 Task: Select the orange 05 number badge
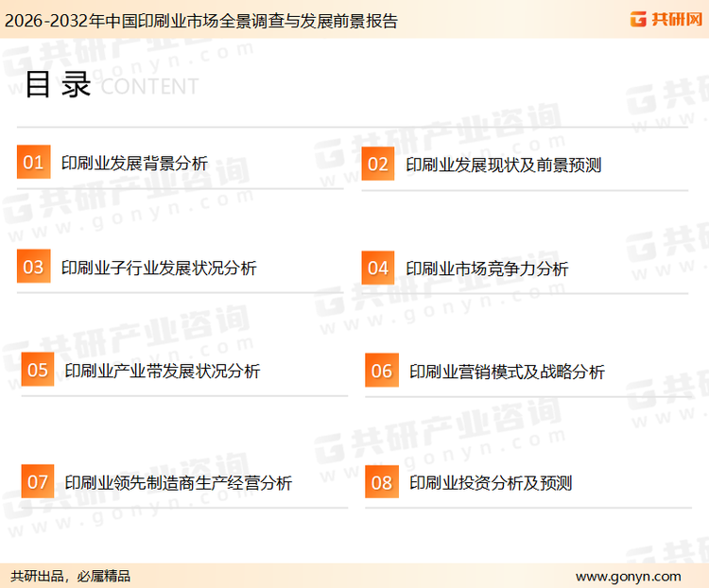pos(38,370)
